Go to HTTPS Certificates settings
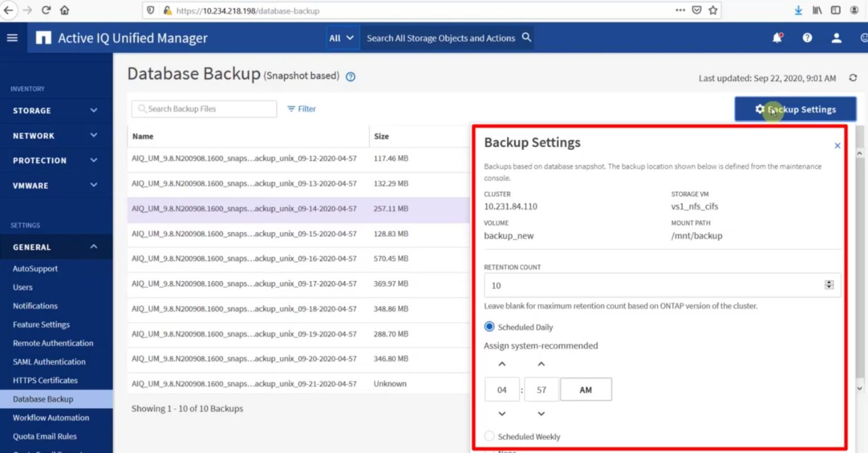This screenshot has height=453, width=868. click(45, 380)
